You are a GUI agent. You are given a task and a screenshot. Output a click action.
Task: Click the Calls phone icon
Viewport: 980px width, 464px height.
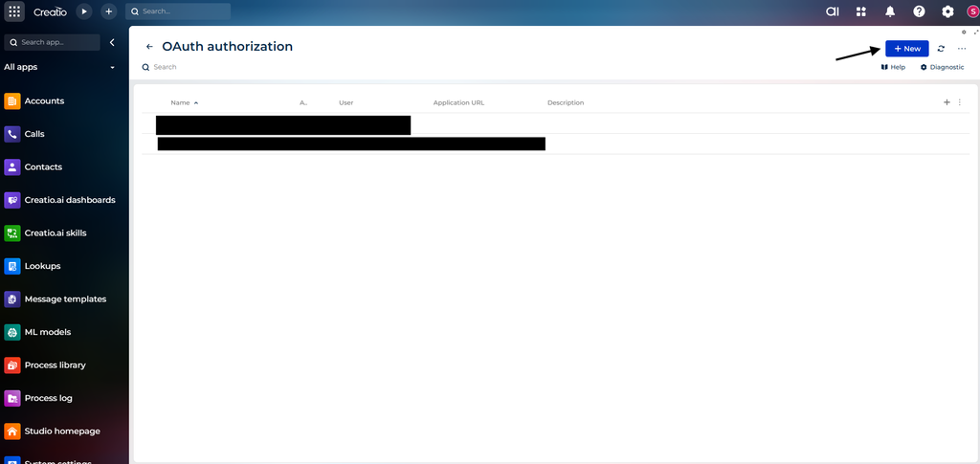click(x=12, y=134)
